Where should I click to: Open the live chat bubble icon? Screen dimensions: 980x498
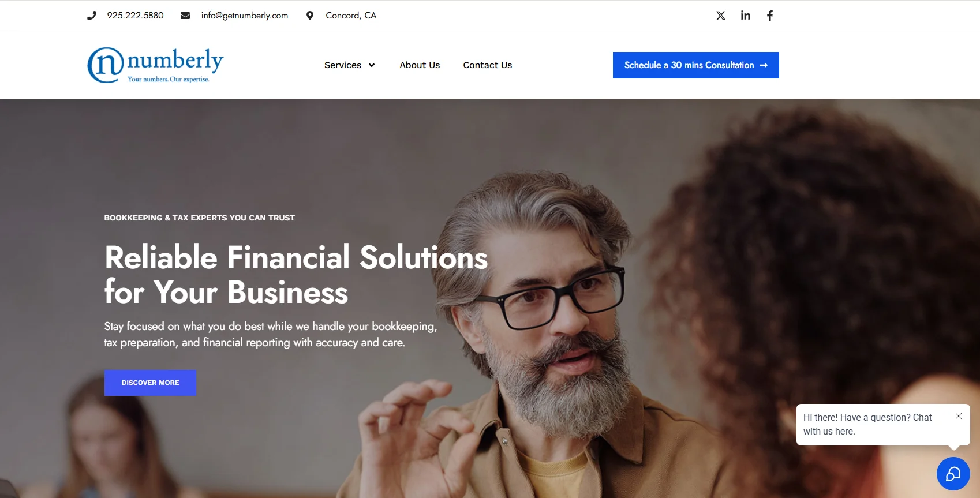953,474
